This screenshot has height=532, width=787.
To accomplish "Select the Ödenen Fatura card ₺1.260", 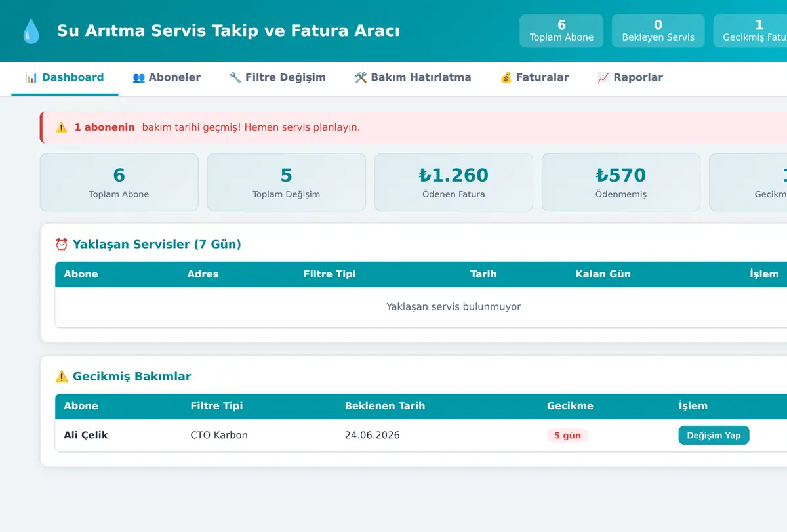I will (454, 182).
